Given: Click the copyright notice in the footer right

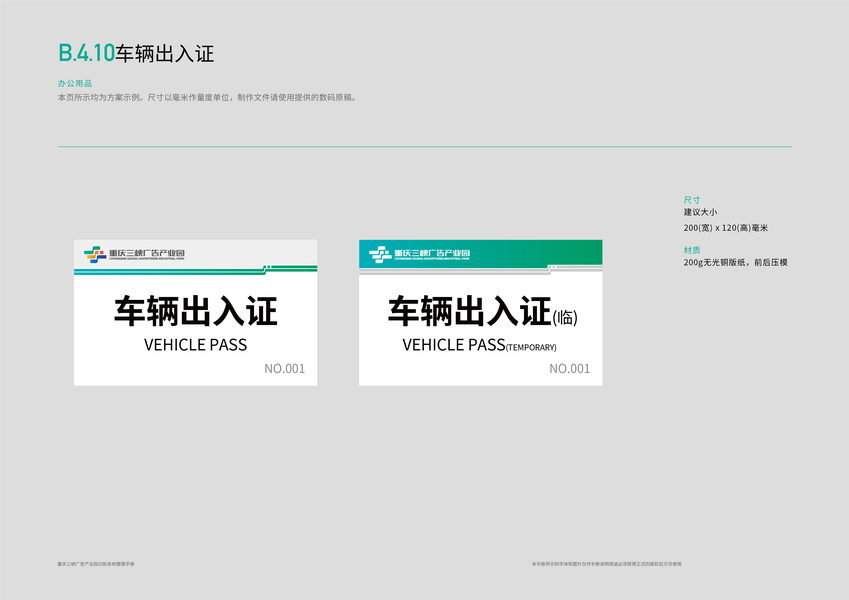Looking at the screenshot, I should pyautogui.click(x=606, y=564).
